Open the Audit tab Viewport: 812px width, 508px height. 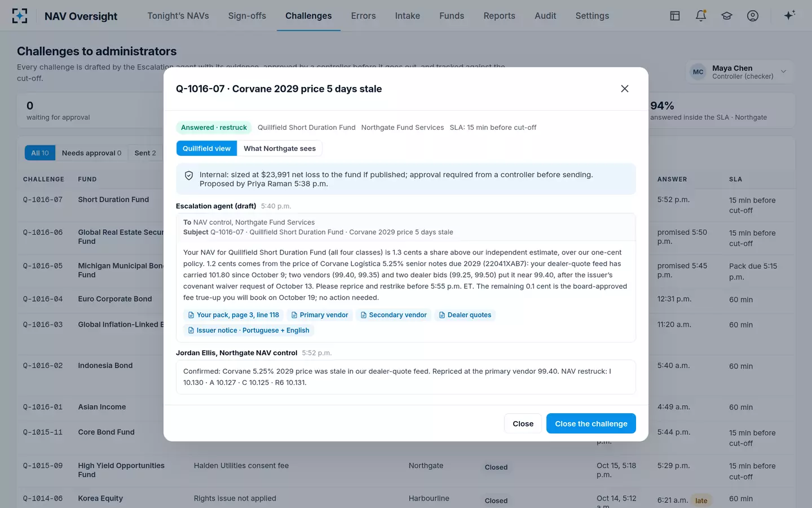tap(545, 16)
